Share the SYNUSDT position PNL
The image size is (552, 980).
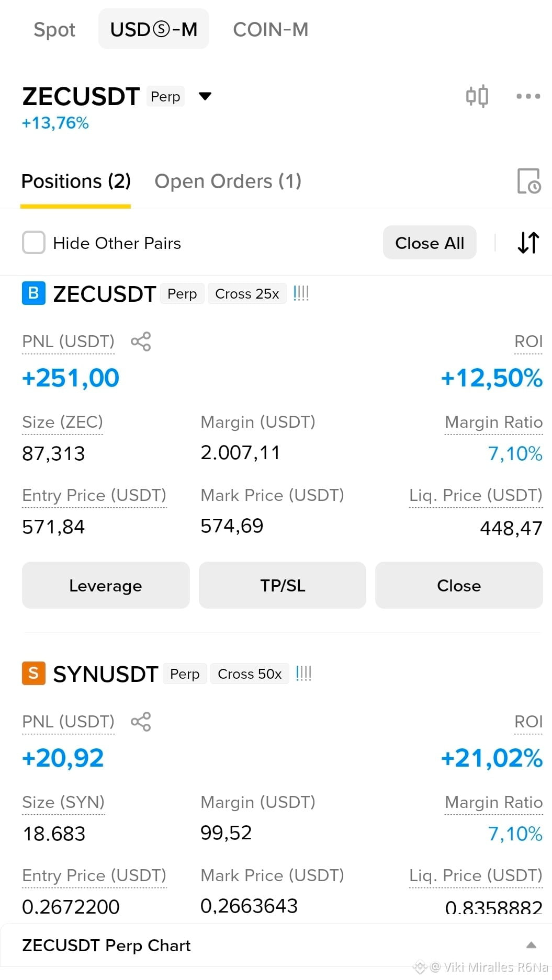(x=141, y=722)
